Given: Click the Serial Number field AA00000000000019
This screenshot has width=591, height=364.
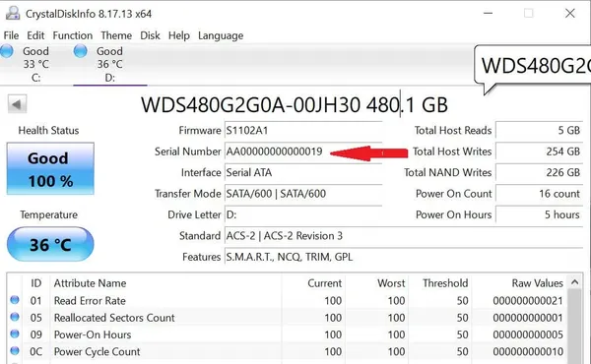Looking at the screenshot, I should click(303, 152).
